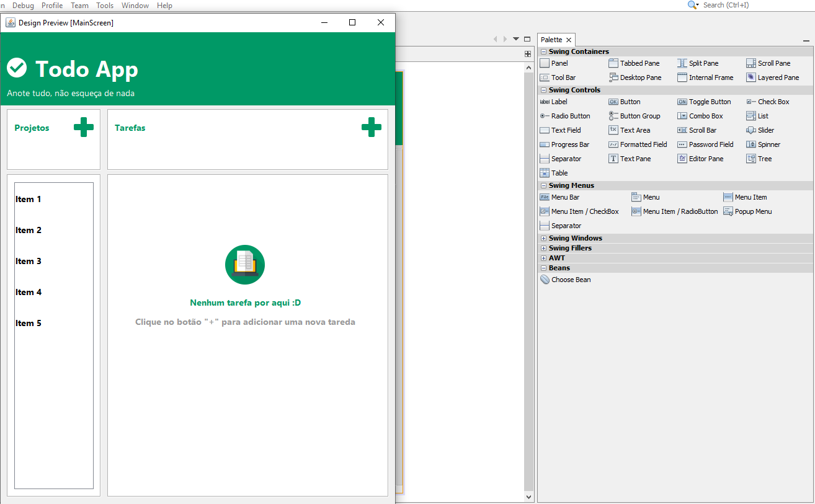Screen dimensions: 815x504
Task: Select Toggle Button in Palette
Action: pos(704,102)
